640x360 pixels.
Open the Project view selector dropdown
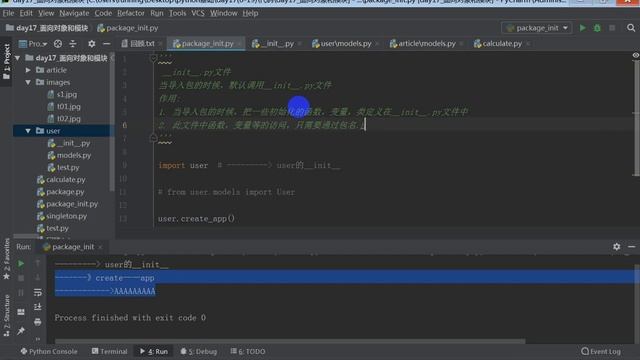click(33, 44)
